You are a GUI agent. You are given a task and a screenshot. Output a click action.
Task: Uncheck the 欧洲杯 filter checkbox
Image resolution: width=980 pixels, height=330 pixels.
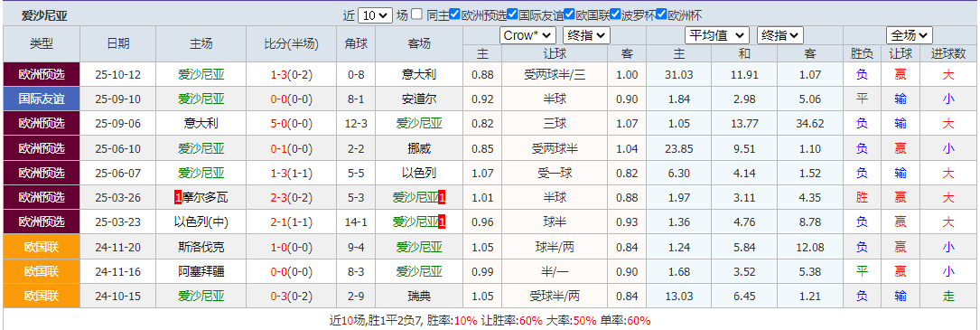661,14
